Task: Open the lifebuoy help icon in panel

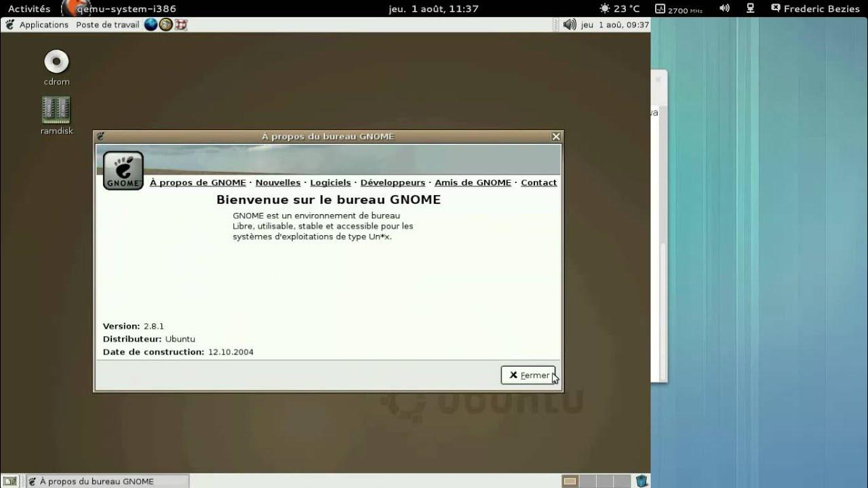Action: (181, 24)
